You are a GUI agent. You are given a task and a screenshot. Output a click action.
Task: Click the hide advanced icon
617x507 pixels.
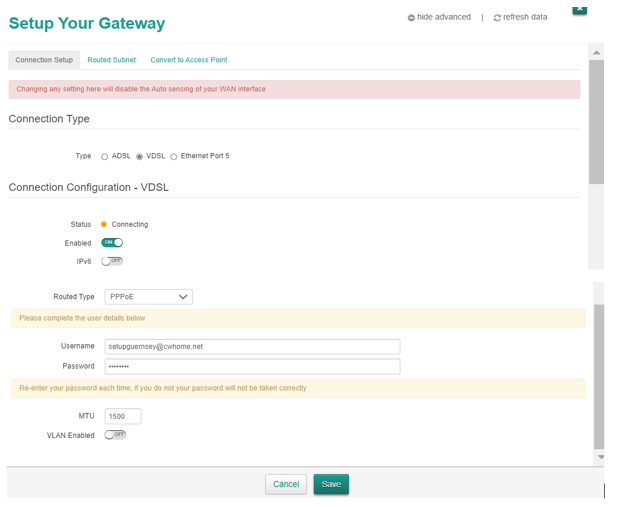[411, 18]
